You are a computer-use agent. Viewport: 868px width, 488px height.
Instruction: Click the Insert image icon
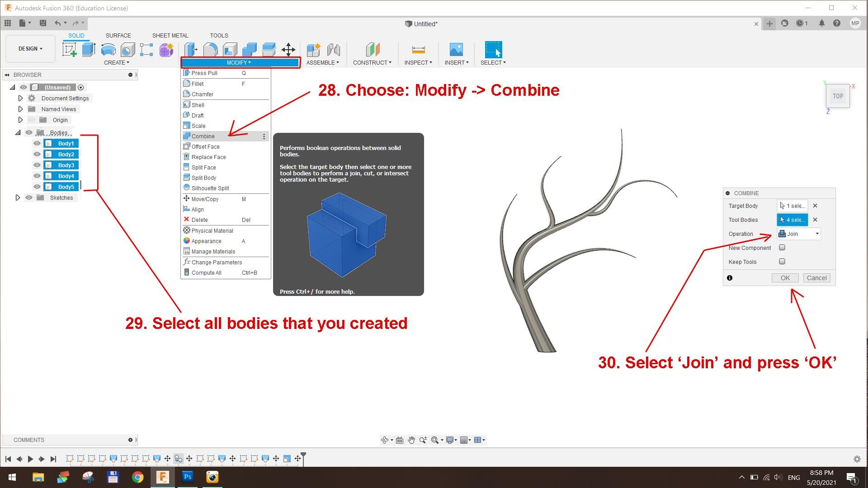[456, 50]
